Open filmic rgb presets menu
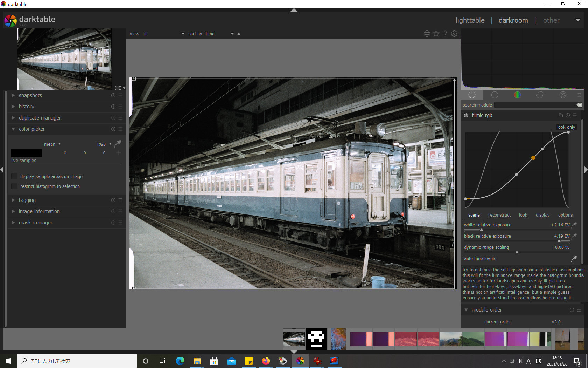The width and height of the screenshot is (588, 368). [x=575, y=115]
